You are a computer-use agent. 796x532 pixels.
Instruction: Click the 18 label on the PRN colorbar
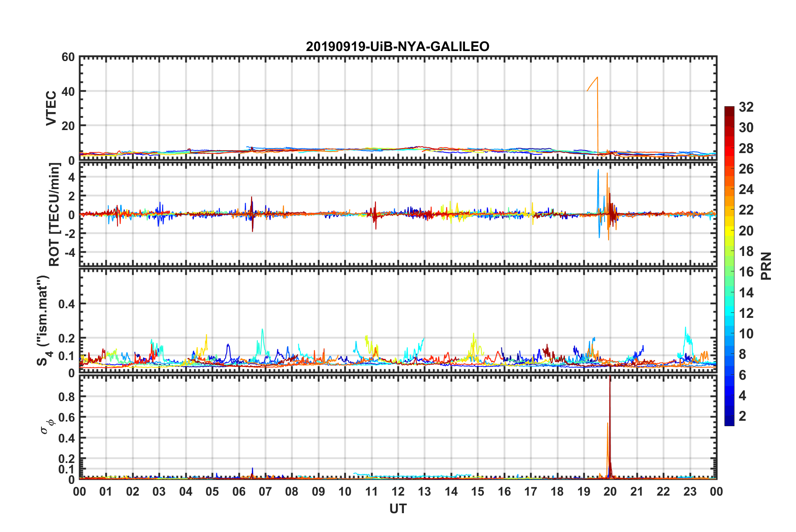click(746, 251)
